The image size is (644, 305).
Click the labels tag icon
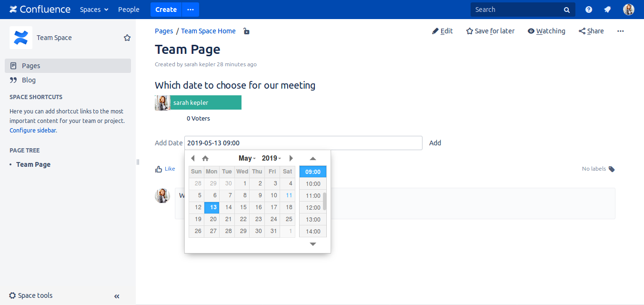click(x=612, y=169)
